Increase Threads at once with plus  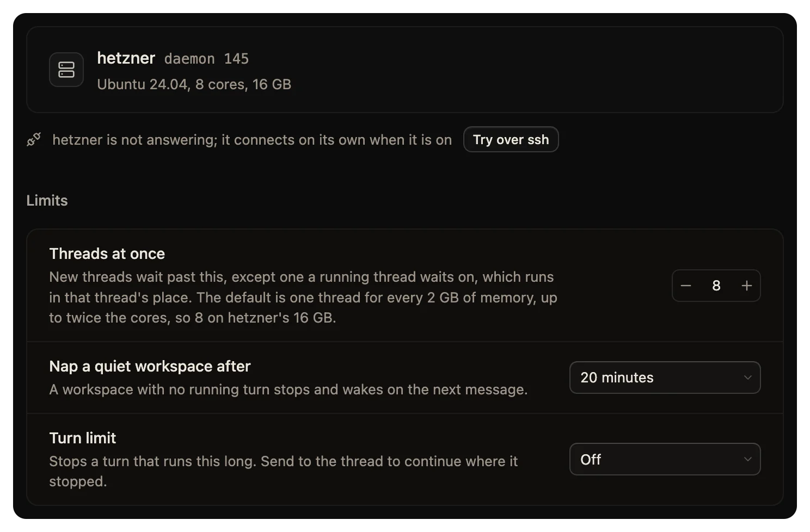coord(747,286)
